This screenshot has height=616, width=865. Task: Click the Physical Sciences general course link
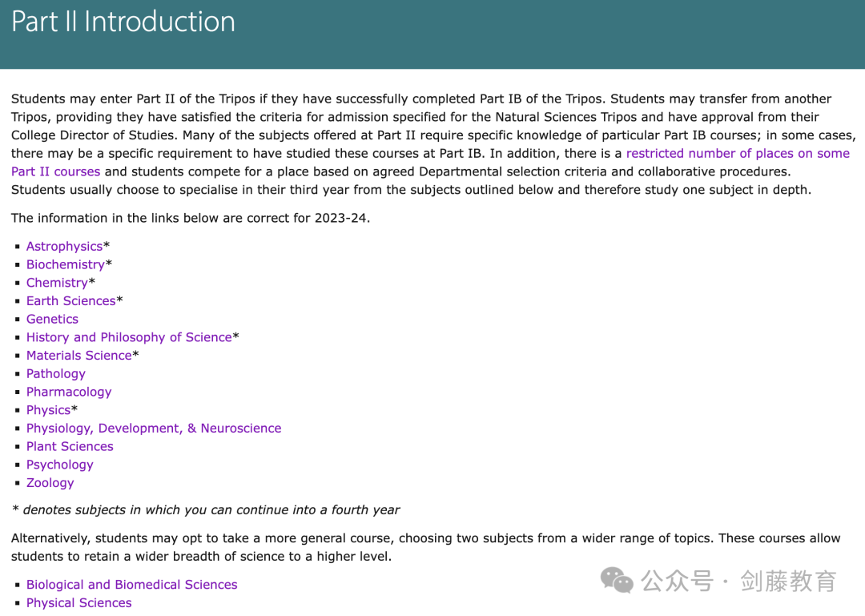(x=78, y=602)
